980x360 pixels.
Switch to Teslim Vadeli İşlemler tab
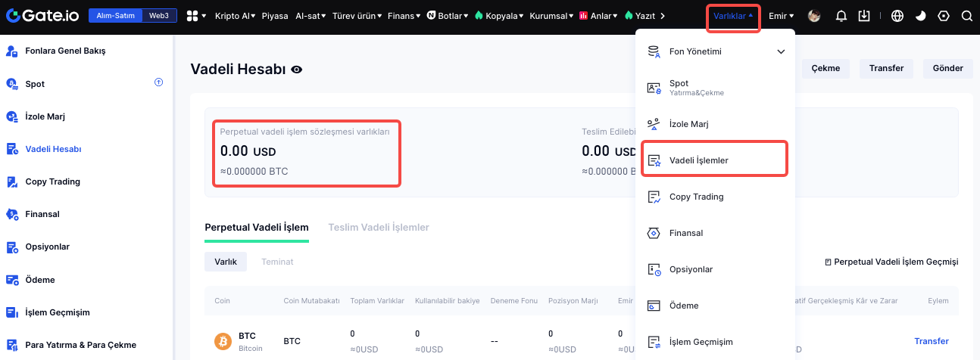[x=379, y=227]
